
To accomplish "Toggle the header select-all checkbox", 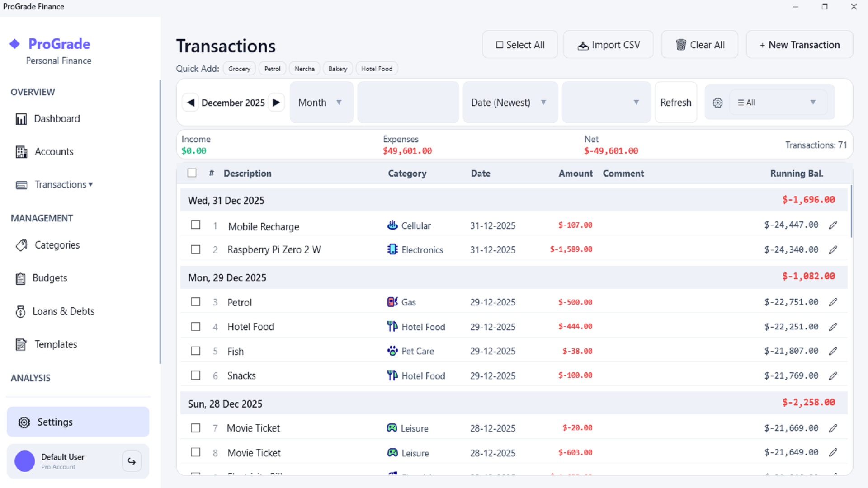I will (x=192, y=173).
